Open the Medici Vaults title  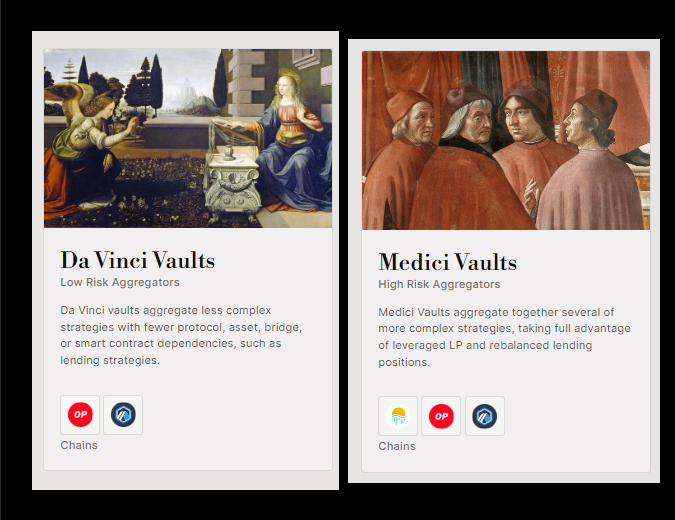pyautogui.click(x=448, y=262)
